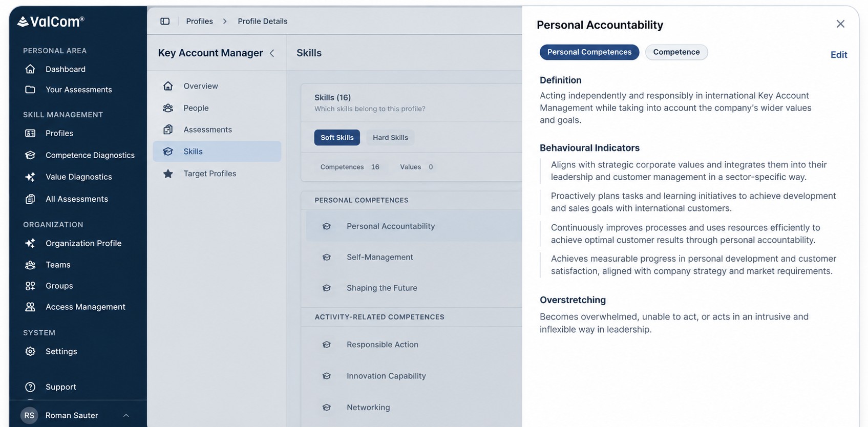Click the Personal Accountability skill row
The width and height of the screenshot is (868, 427).
click(414, 226)
